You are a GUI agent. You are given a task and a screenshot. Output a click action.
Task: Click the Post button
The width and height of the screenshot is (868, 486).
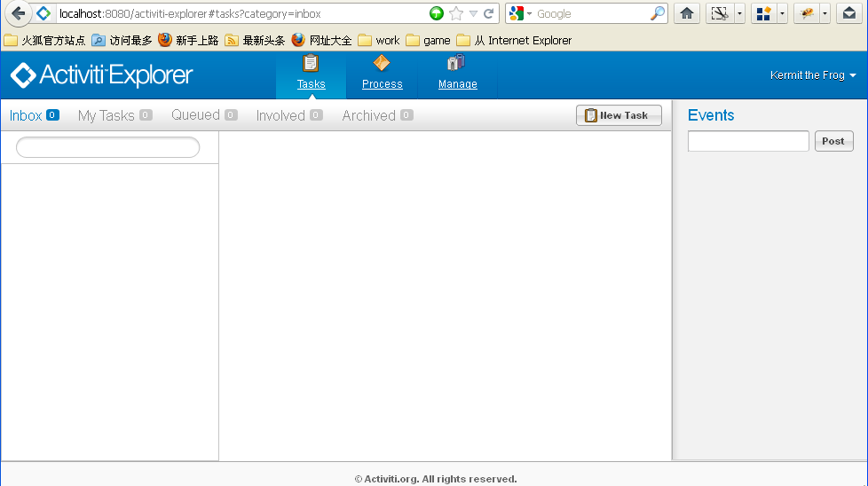(833, 141)
